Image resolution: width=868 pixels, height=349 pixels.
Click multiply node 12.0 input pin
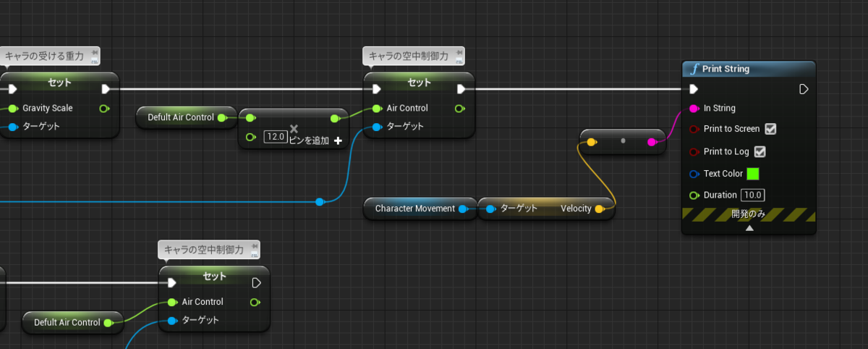tap(251, 137)
